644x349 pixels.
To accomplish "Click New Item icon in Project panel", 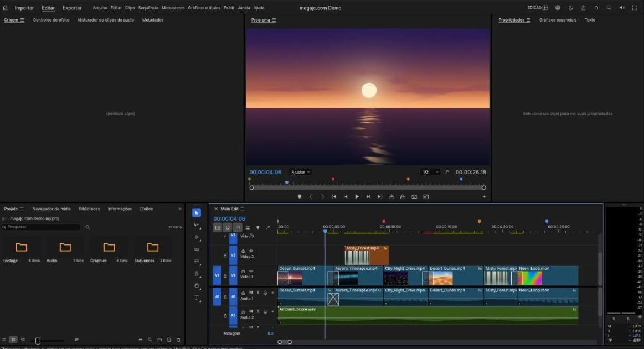I will coord(169,340).
